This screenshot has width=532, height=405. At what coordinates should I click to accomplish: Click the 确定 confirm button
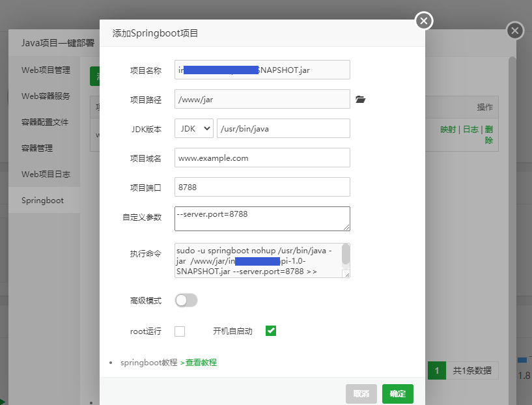tap(398, 394)
